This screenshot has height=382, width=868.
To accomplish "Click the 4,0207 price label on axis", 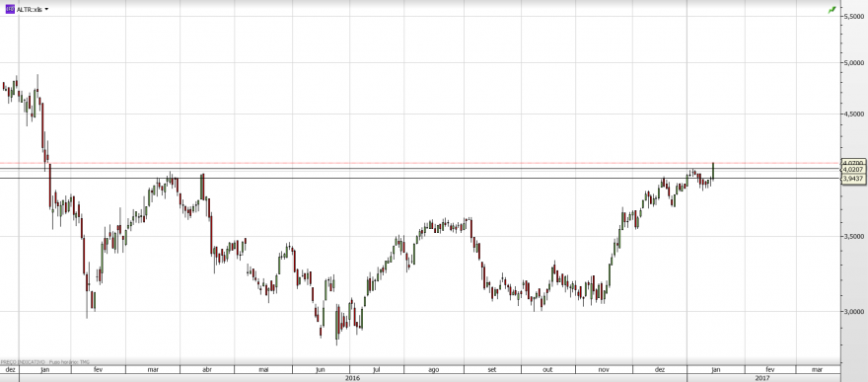I will tap(853, 170).
